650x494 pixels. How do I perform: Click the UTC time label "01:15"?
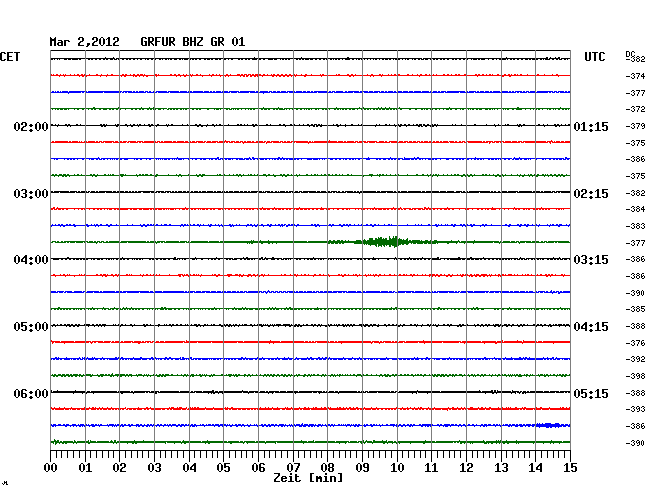tap(591, 126)
